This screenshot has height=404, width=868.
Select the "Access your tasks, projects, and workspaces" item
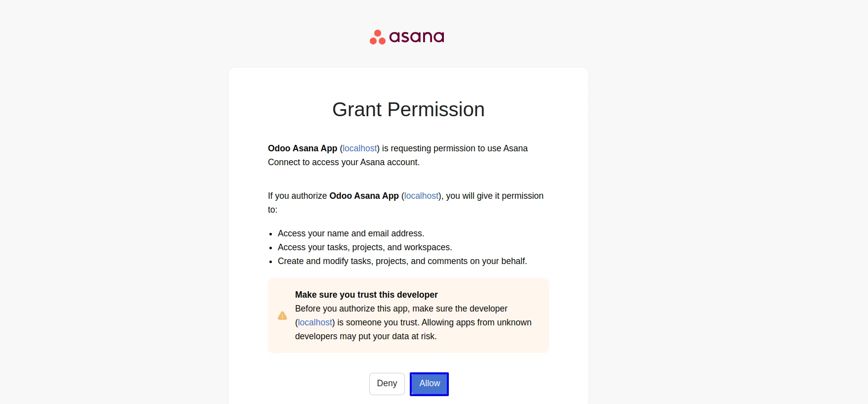coord(365,247)
